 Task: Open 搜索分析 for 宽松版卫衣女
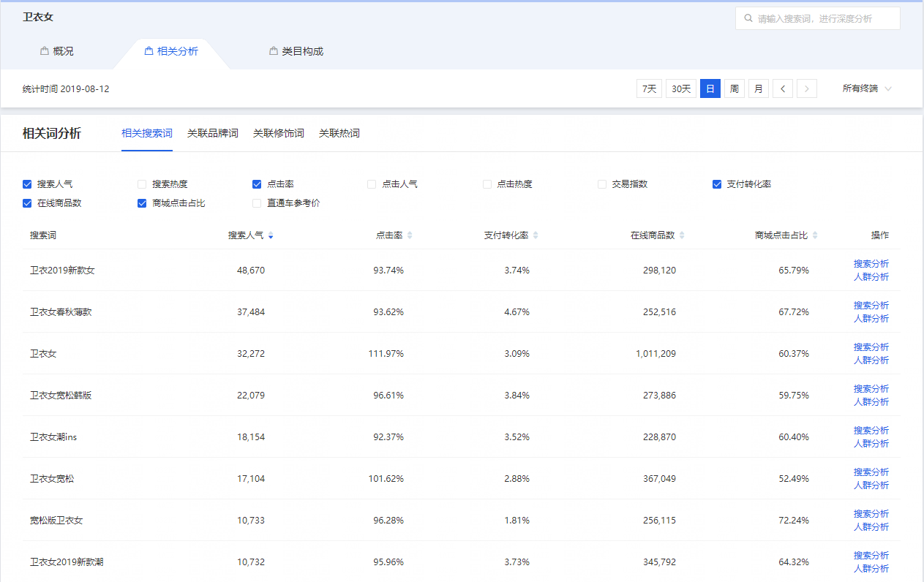(x=871, y=514)
